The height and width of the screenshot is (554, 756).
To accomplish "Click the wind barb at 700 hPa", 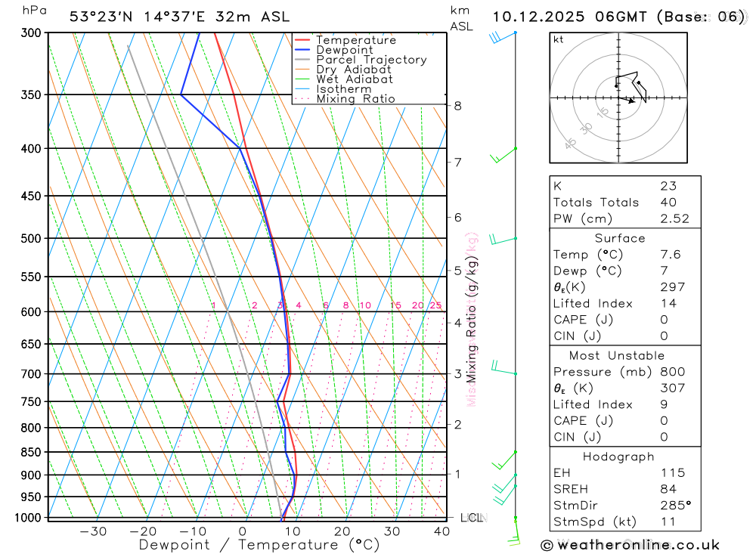I will pos(503,368).
